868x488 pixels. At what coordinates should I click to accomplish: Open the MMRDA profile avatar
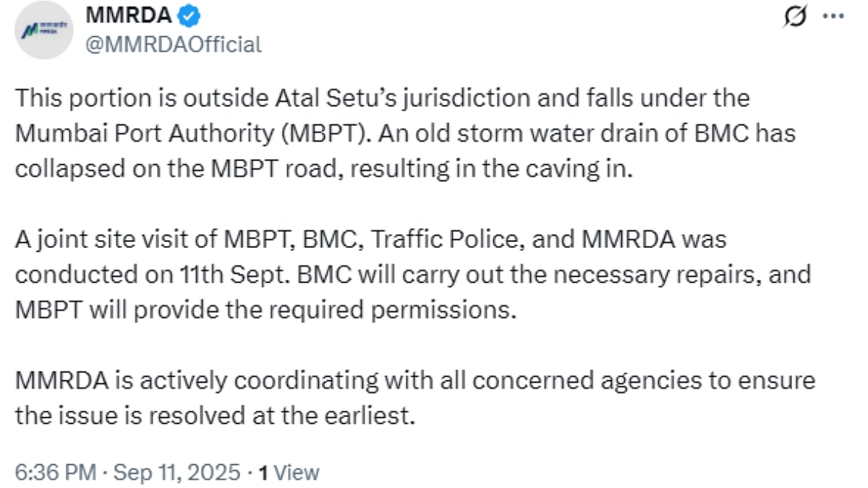click(x=44, y=30)
